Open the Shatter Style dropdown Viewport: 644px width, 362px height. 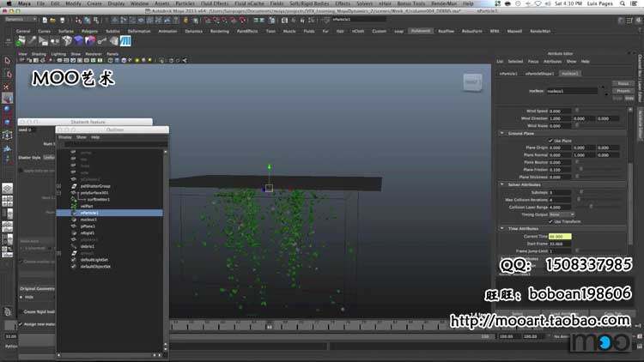pos(49,158)
